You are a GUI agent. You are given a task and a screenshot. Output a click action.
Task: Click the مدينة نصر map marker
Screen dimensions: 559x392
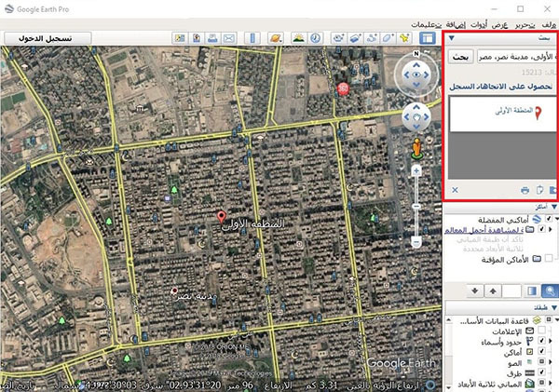[x=174, y=291]
